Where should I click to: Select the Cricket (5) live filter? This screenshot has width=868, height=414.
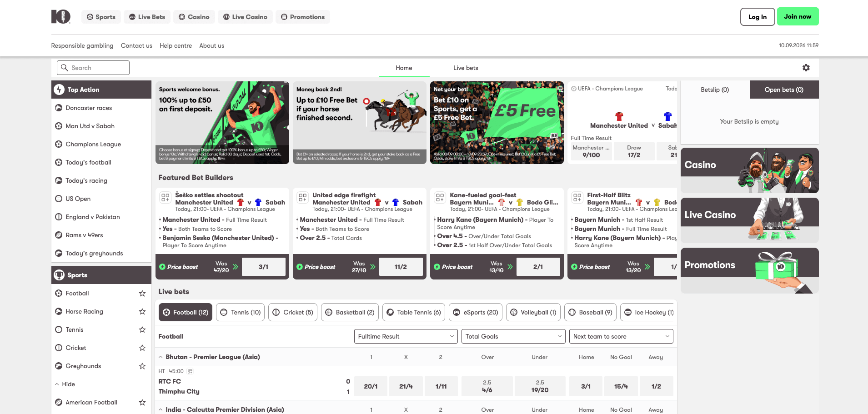(293, 312)
